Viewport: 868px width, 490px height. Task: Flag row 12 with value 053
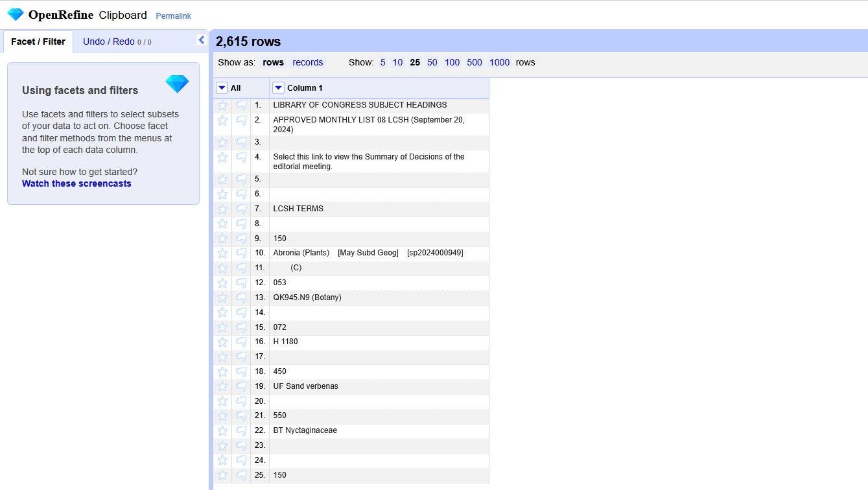tap(241, 283)
